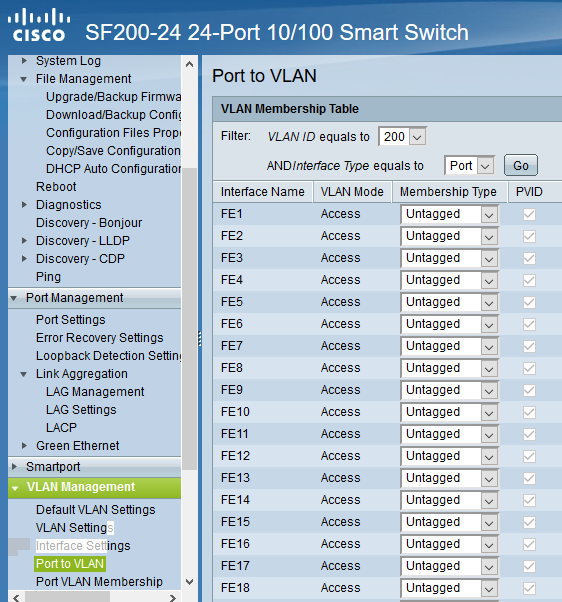Open VLAN Interface Settings page
This screenshot has height=602, width=562.
tap(83, 546)
